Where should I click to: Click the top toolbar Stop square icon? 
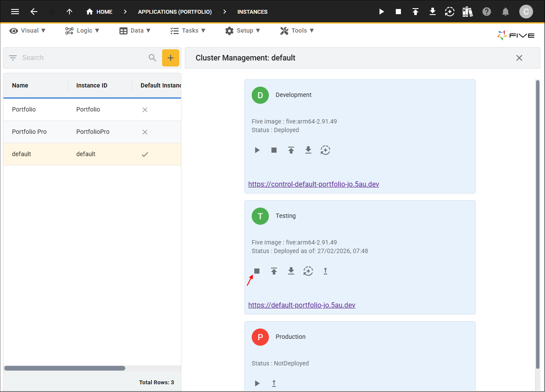[398, 12]
